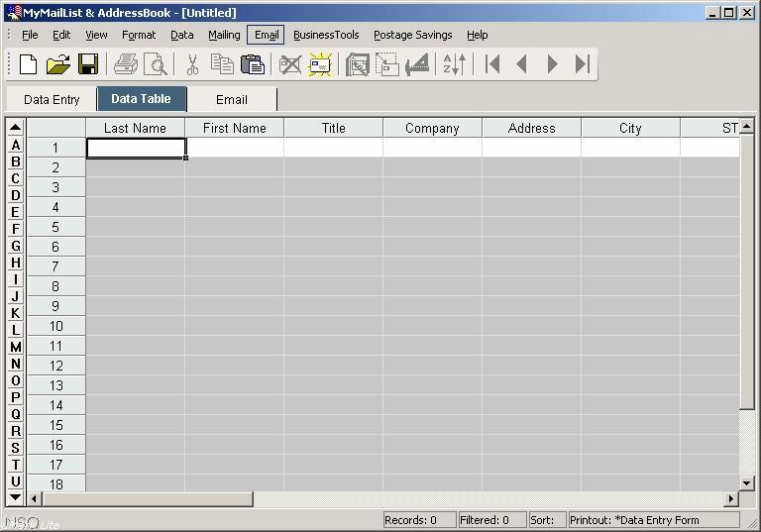This screenshot has width=761, height=532.
Task: Open the BusinessTools menu
Action: point(326,35)
